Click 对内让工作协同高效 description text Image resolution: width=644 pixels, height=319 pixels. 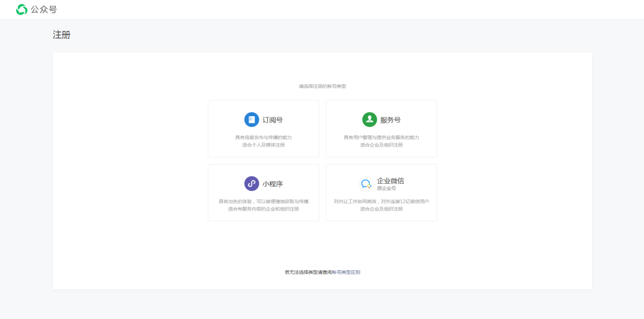382,202
